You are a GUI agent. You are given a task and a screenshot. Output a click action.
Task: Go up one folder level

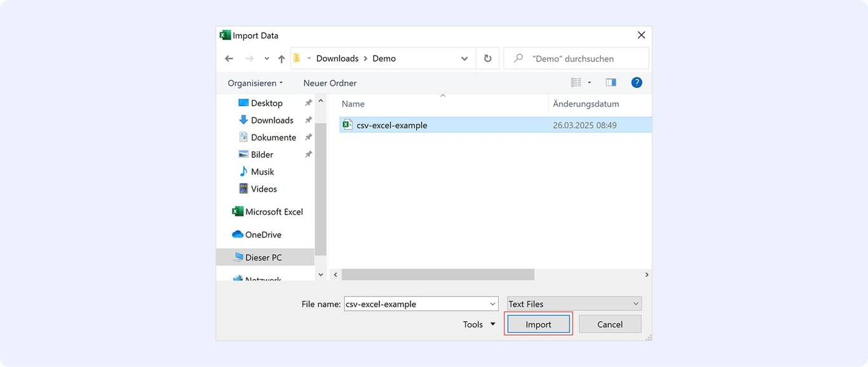(281, 58)
